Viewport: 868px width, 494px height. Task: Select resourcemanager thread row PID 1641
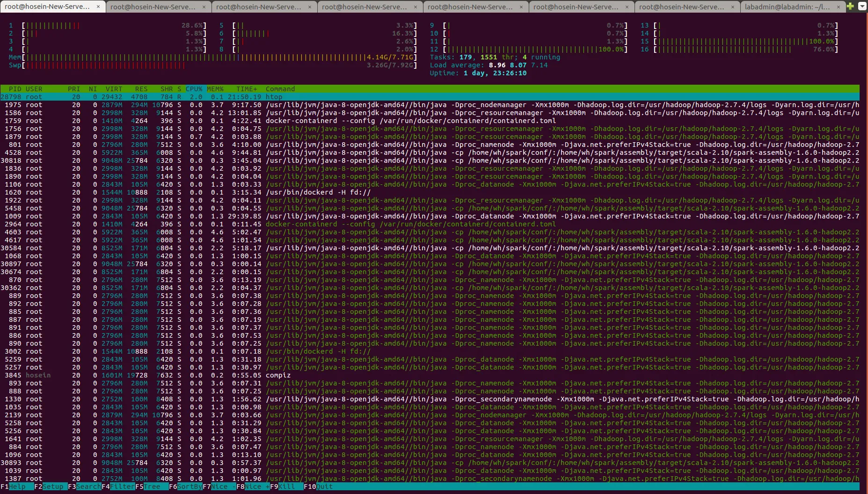tap(430, 439)
